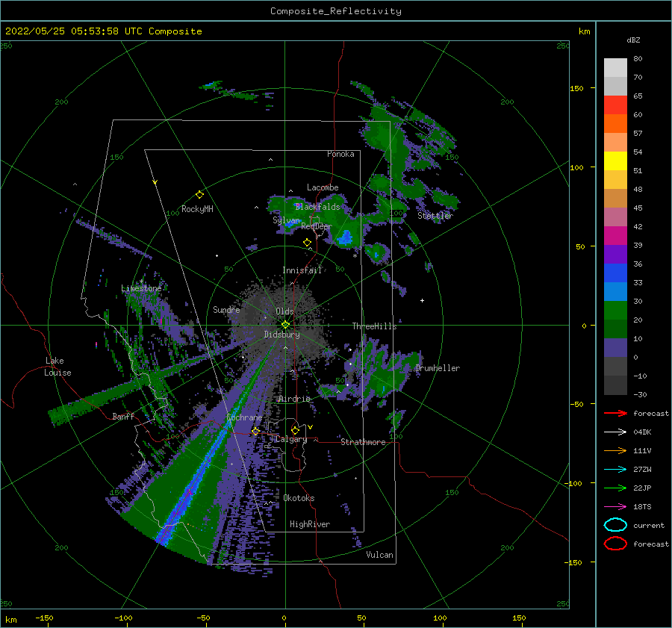Click the Didsbury town label
The height and width of the screenshot is (628, 672).
[281, 335]
